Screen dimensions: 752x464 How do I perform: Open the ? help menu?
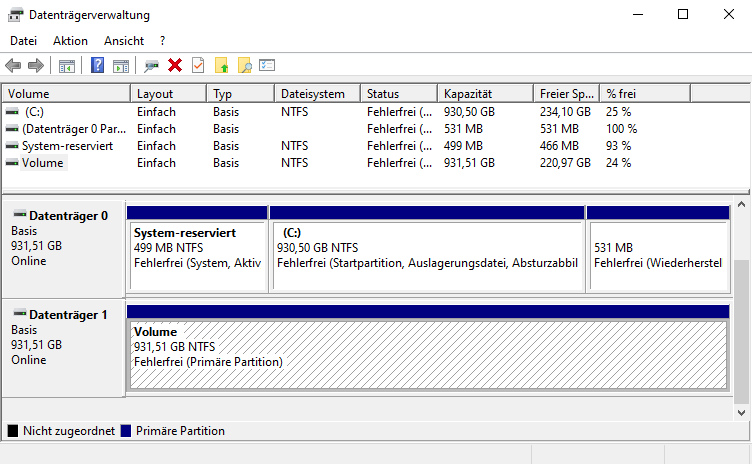(163, 41)
